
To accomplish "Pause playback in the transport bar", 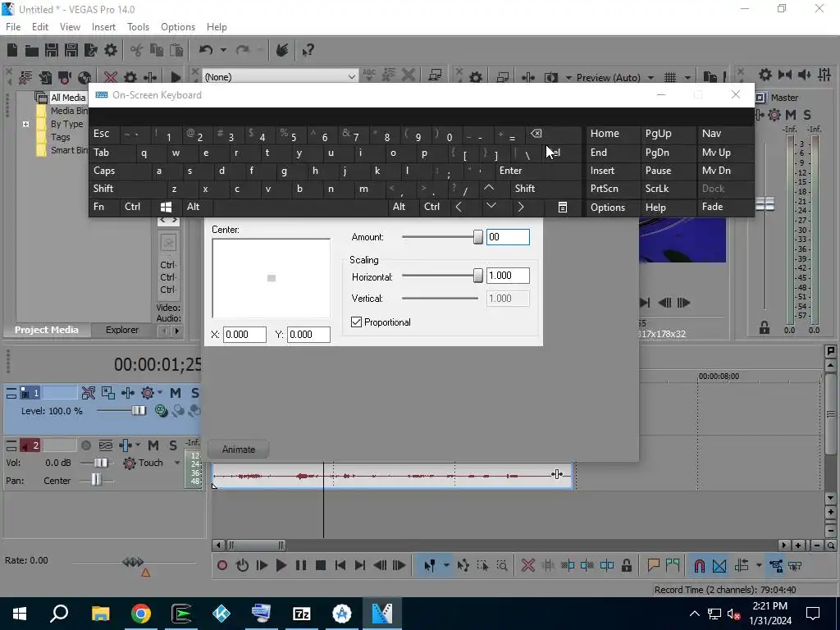I will click(x=300, y=565).
